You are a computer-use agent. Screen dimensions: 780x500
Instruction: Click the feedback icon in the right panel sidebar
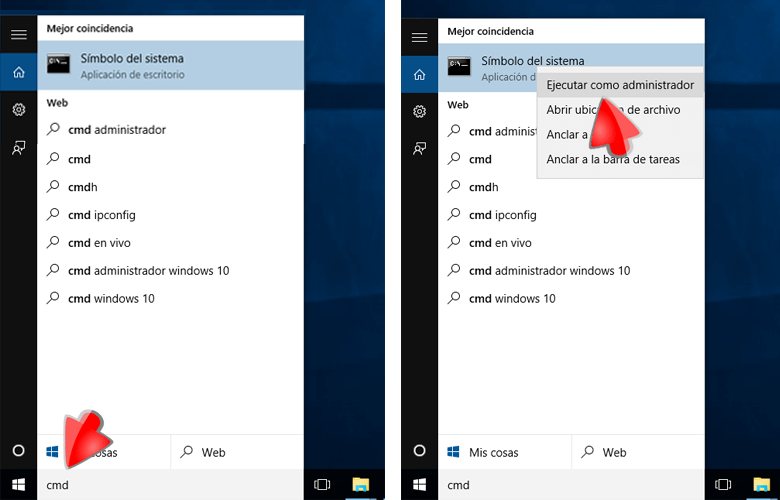coord(419,147)
